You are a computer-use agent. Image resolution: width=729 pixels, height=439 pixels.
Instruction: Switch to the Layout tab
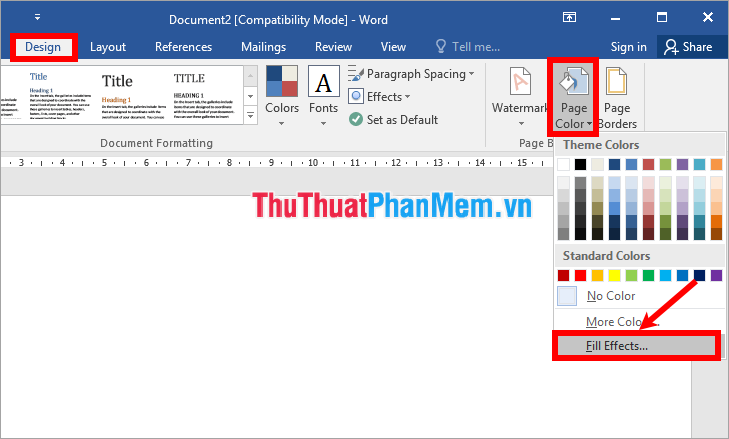(x=108, y=47)
